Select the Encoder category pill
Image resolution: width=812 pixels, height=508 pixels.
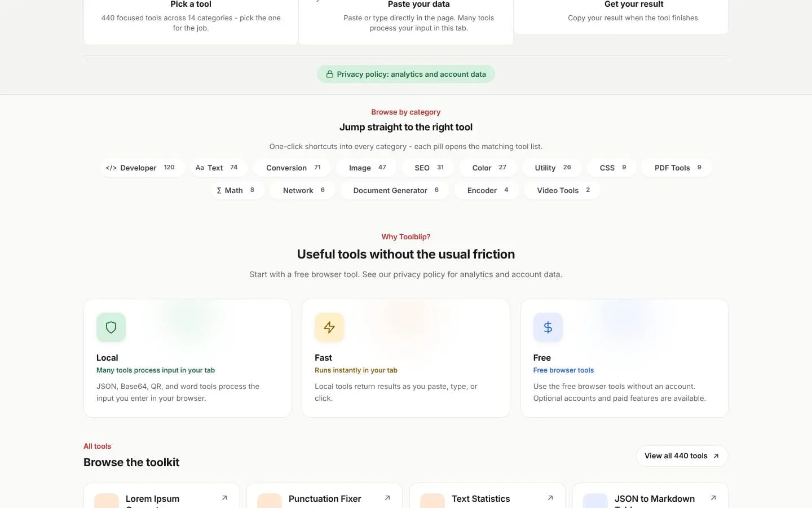pyautogui.click(x=487, y=190)
